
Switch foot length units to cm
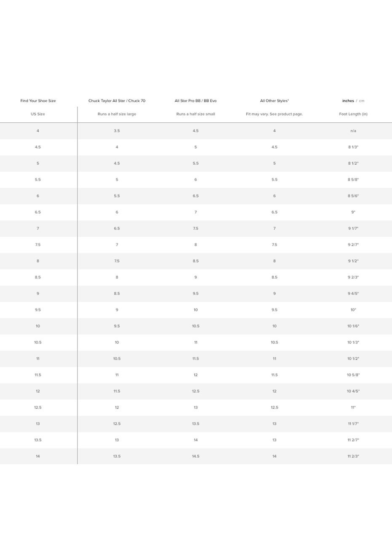coord(362,101)
